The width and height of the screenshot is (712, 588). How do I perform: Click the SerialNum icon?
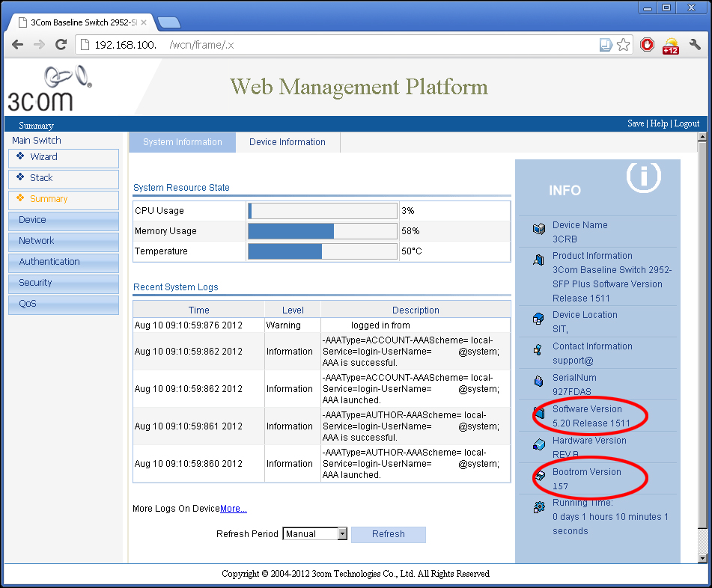[538, 381]
